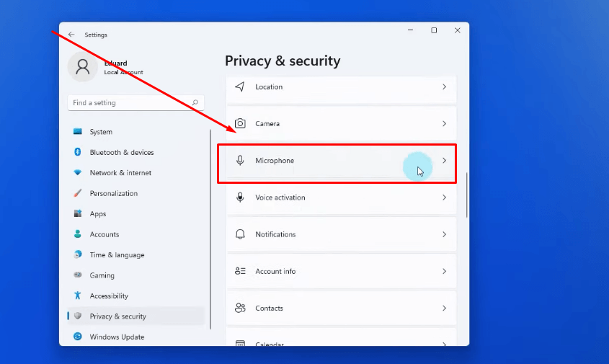Open the Notifications row label
Image resolution: width=609 pixels, height=364 pixels.
click(275, 234)
